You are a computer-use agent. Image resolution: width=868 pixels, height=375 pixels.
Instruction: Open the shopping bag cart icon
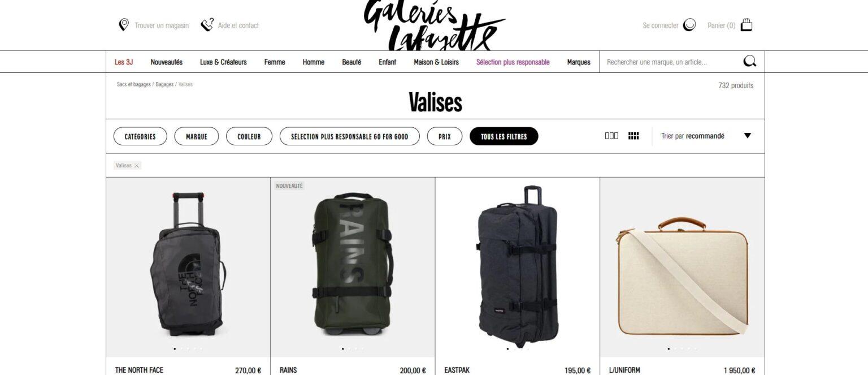(x=747, y=25)
